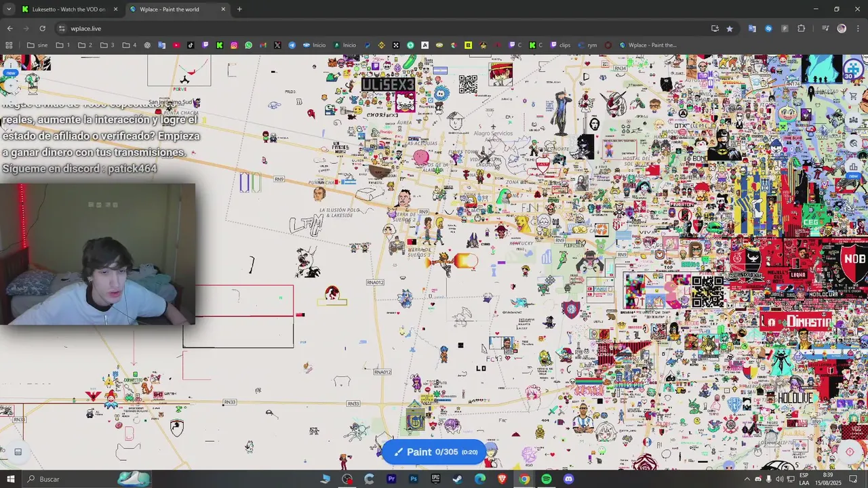Viewport: 868px width, 488px height.
Task: Open Spotify from taskbar
Action: pyautogui.click(x=546, y=479)
